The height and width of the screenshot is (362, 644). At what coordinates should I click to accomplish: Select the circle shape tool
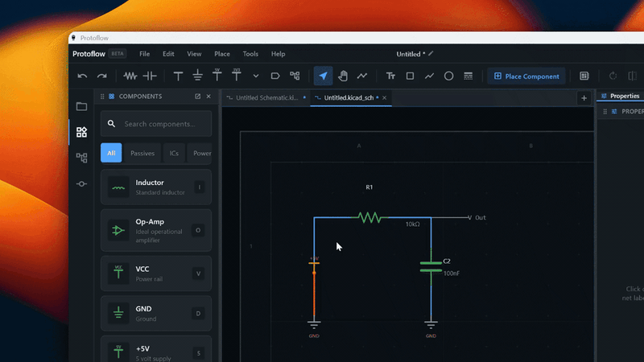click(x=448, y=76)
